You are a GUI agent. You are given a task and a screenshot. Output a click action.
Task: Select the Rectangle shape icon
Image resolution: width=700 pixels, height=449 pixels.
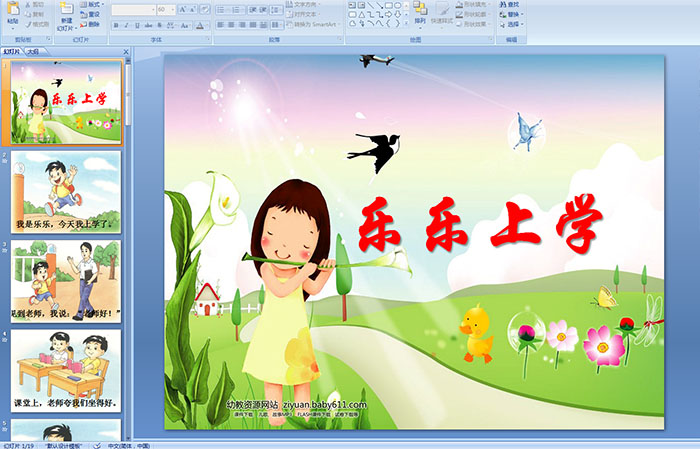(x=389, y=5)
